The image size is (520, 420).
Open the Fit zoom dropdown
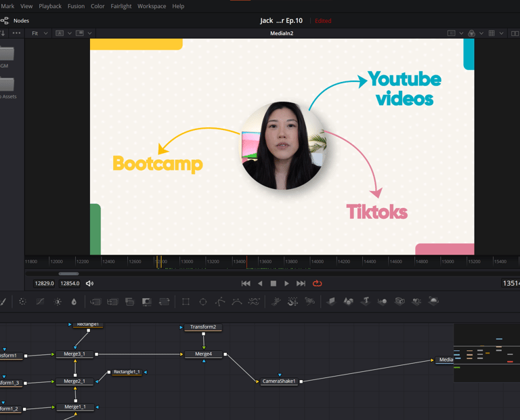(40, 33)
